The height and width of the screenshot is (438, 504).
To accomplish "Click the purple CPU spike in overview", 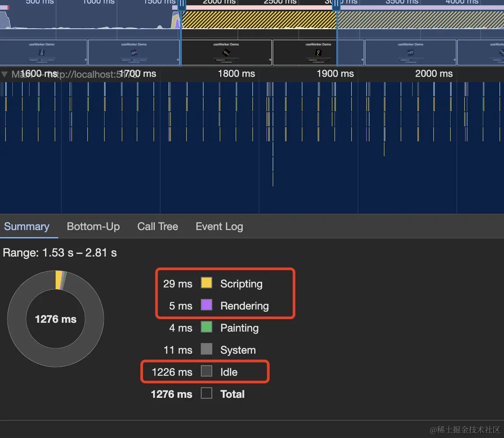I will pyautogui.click(x=177, y=24).
